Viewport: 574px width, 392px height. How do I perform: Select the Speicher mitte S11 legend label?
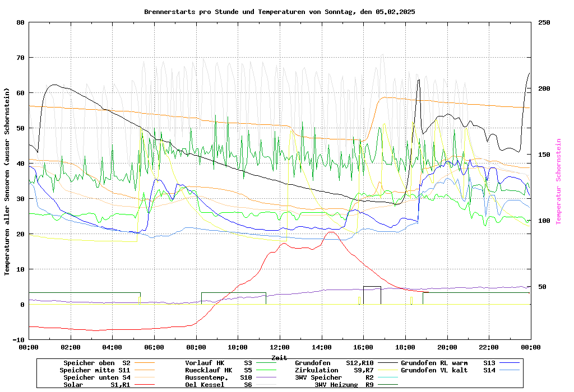(x=95, y=370)
